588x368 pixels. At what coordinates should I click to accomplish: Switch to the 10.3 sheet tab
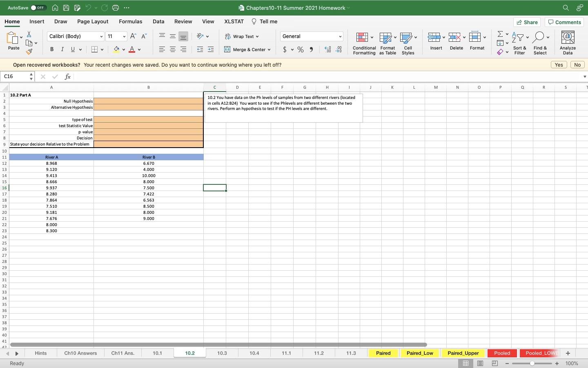point(222,353)
